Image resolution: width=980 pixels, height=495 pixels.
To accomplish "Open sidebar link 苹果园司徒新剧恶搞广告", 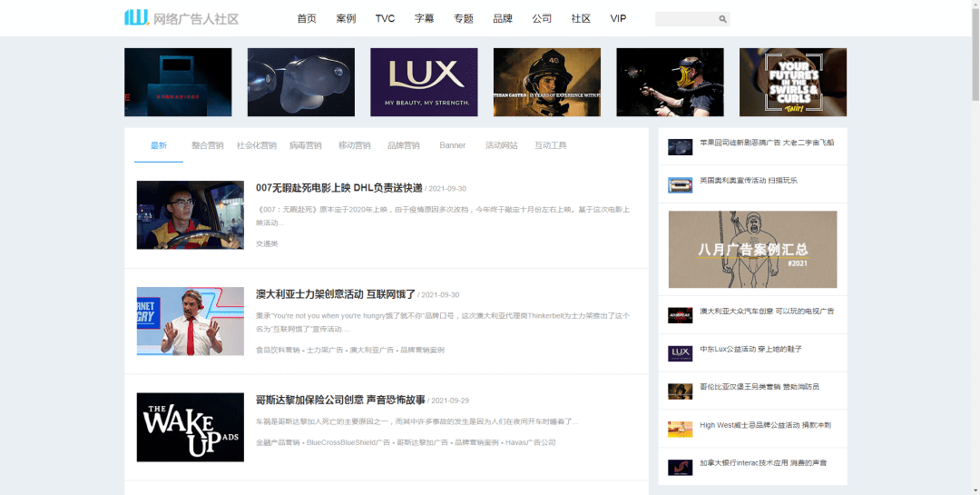I will tap(767, 143).
